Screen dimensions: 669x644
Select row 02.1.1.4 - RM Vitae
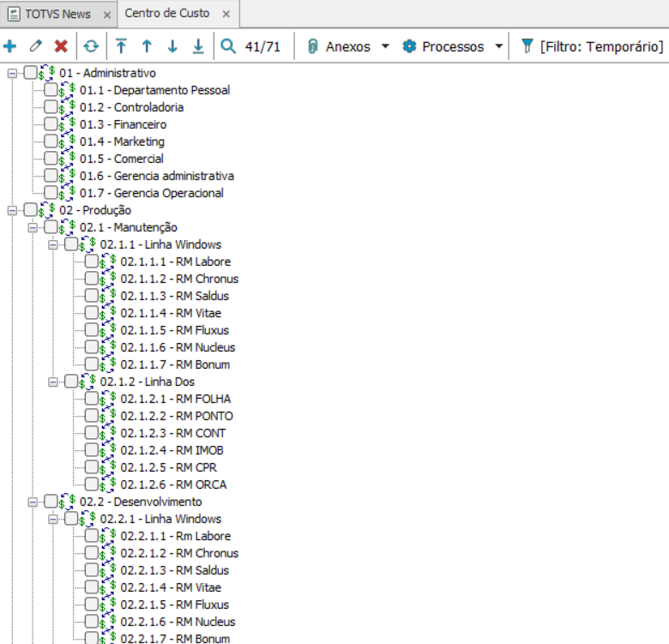[x=171, y=313]
